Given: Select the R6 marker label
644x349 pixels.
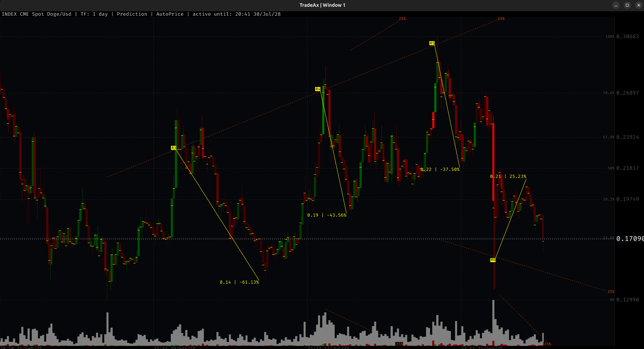Looking at the screenshot, I should 493,260.
